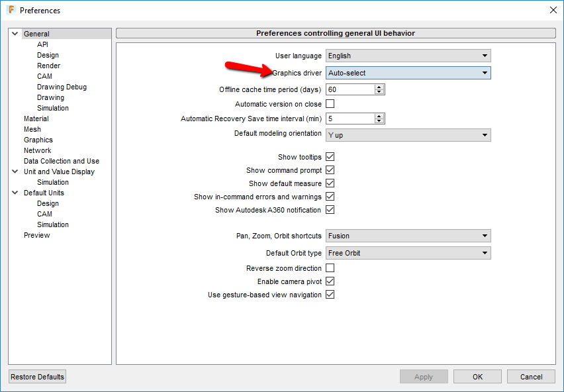Enable Reverse zoom direction
564x392 pixels.
point(330,268)
